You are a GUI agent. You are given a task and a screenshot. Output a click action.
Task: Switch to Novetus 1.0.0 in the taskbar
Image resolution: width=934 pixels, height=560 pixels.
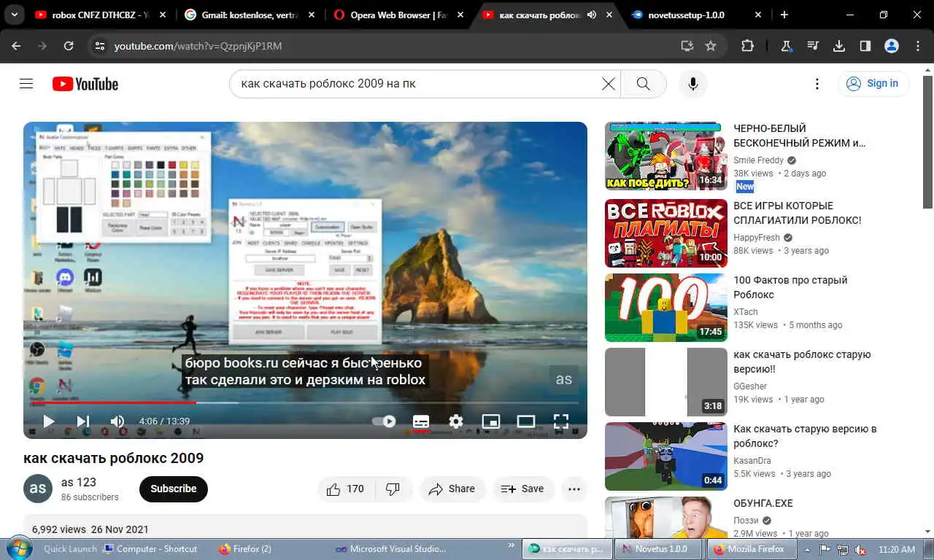click(659, 549)
